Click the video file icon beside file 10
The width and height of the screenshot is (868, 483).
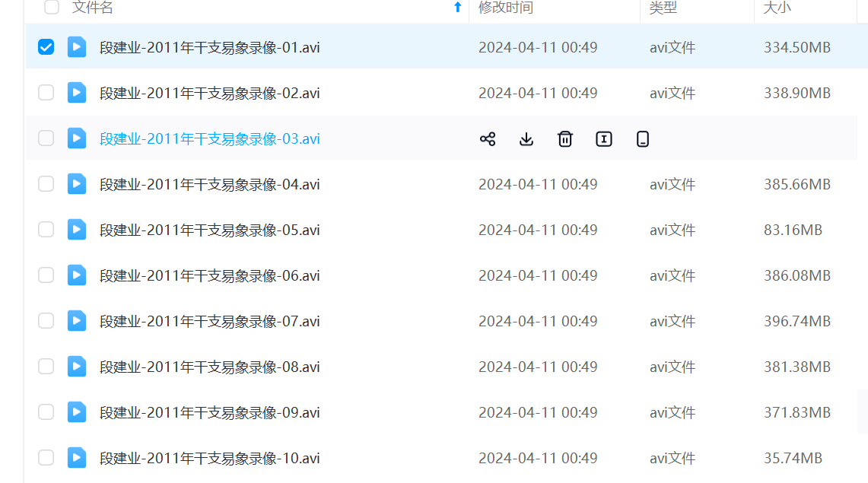pyautogui.click(x=77, y=458)
